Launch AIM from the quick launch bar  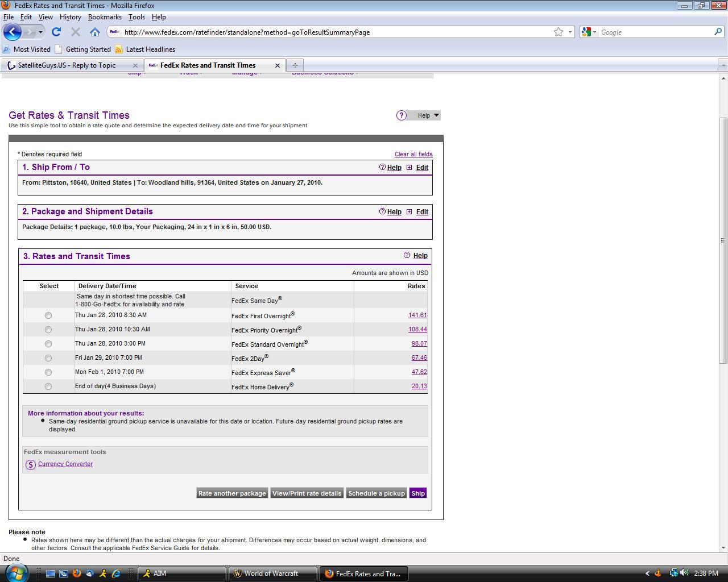103,573
